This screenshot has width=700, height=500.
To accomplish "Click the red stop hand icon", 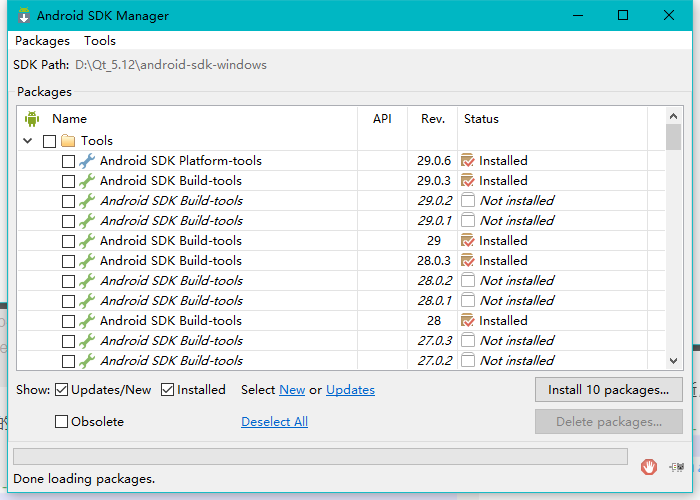I will point(649,467).
